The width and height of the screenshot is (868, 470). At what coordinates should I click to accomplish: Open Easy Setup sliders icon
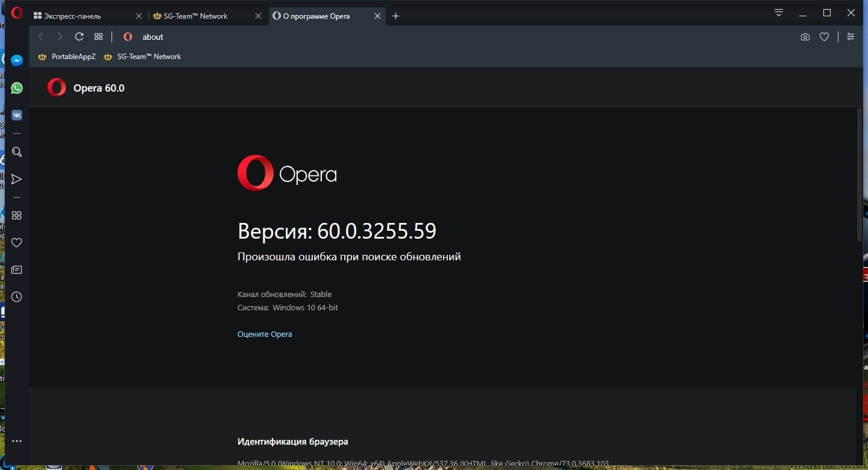click(x=851, y=37)
